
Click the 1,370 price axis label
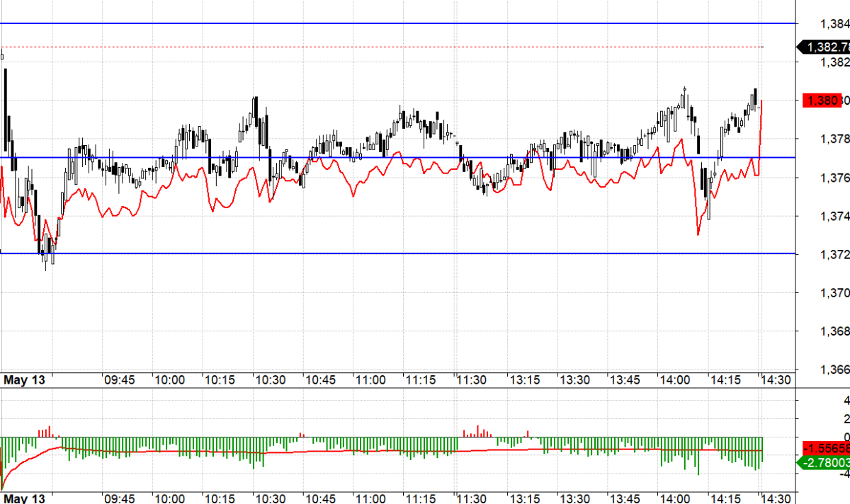(834, 292)
